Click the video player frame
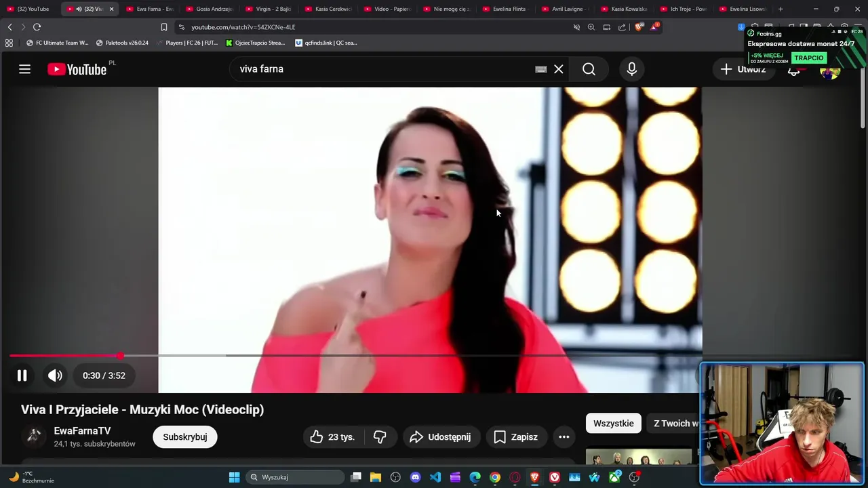The height and width of the screenshot is (488, 868). point(430,240)
